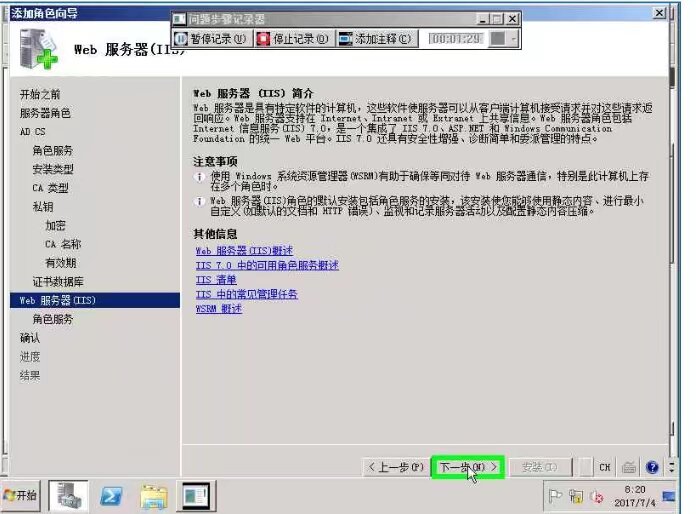This screenshot has width=696, height=514.
Task: Select highlighted 'Web 服务器 (IIS)' step
Action: [95, 300]
